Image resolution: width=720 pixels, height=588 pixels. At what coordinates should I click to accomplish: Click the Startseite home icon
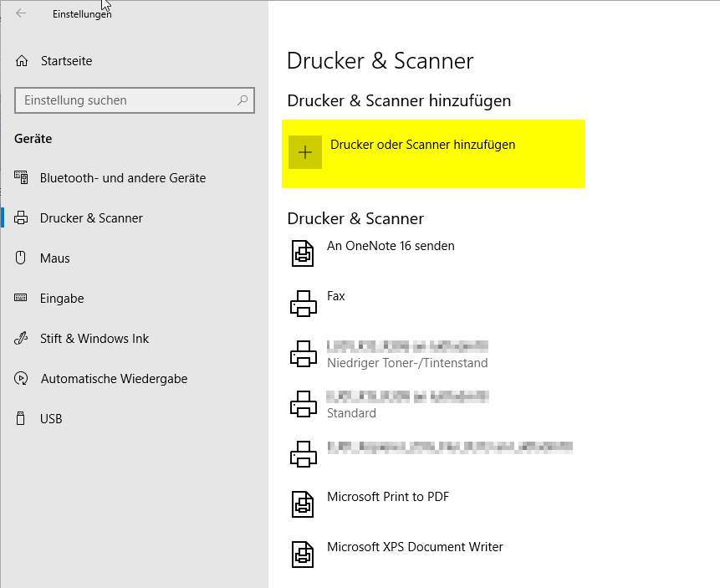(22, 61)
